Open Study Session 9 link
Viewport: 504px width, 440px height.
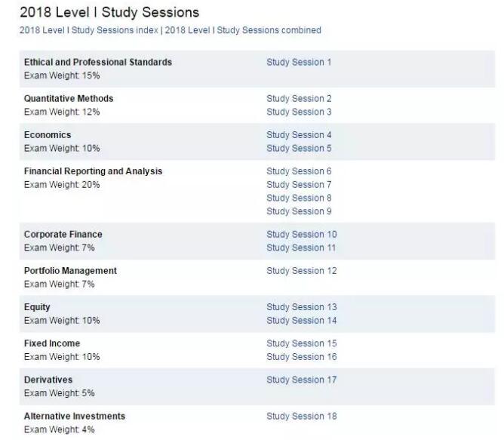point(299,211)
